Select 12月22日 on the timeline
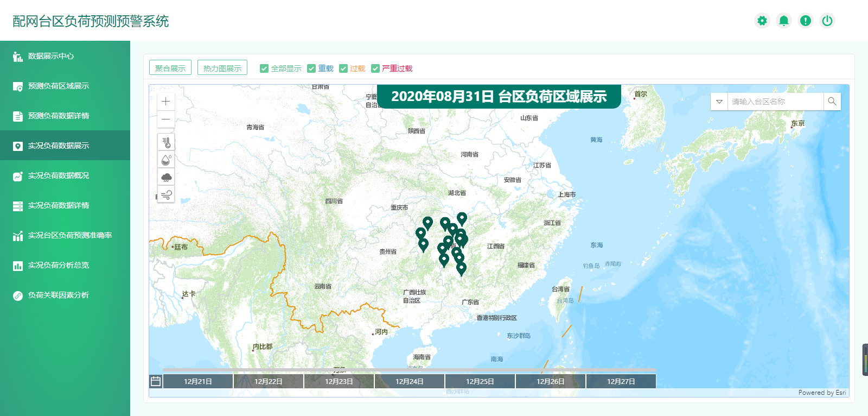The width and height of the screenshot is (868, 416). [x=269, y=381]
